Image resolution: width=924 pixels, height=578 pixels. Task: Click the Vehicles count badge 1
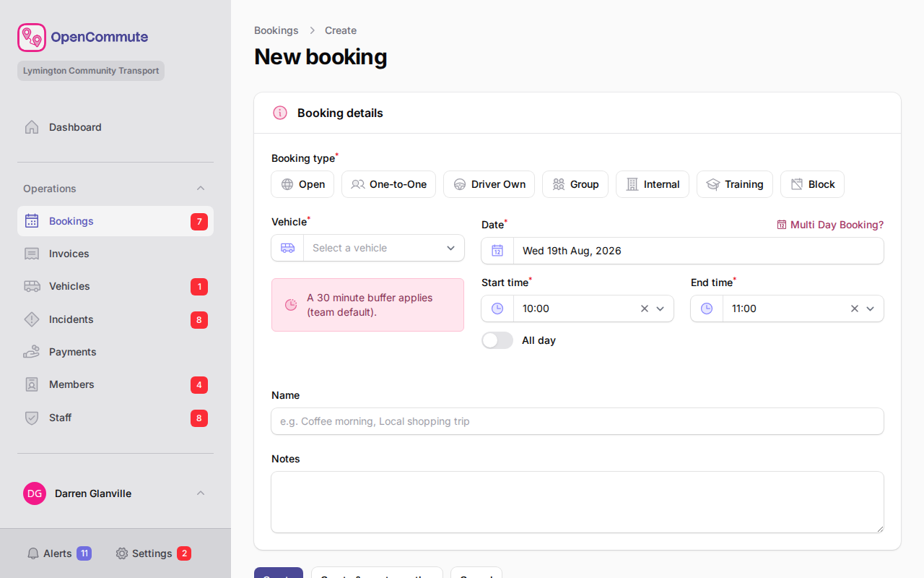click(199, 287)
